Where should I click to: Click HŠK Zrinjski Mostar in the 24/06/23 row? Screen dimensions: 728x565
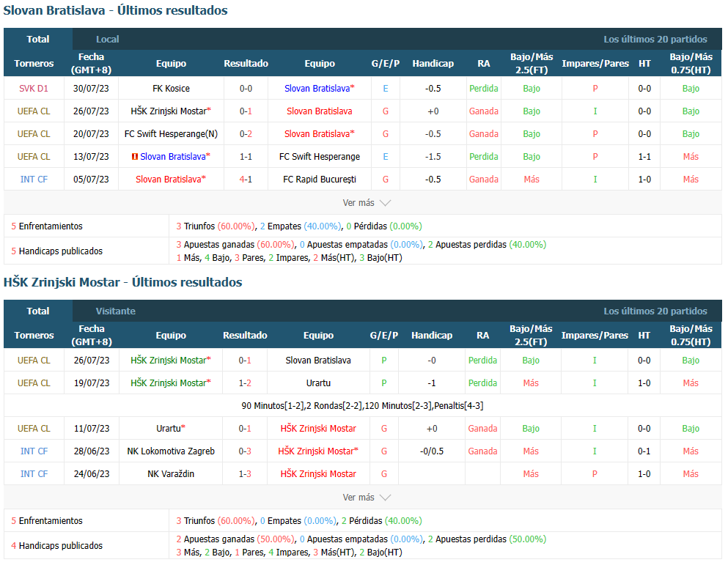pyautogui.click(x=318, y=474)
